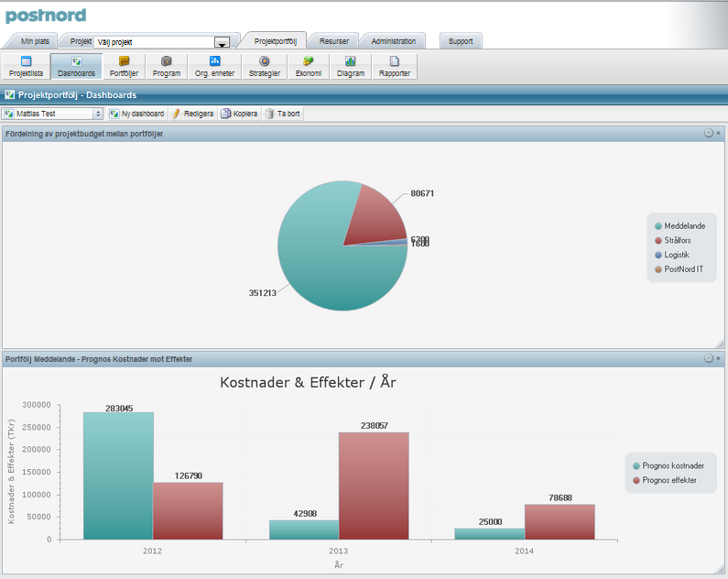Open the Ekonomi money icon
This screenshot has height=579, width=728.
309,66
